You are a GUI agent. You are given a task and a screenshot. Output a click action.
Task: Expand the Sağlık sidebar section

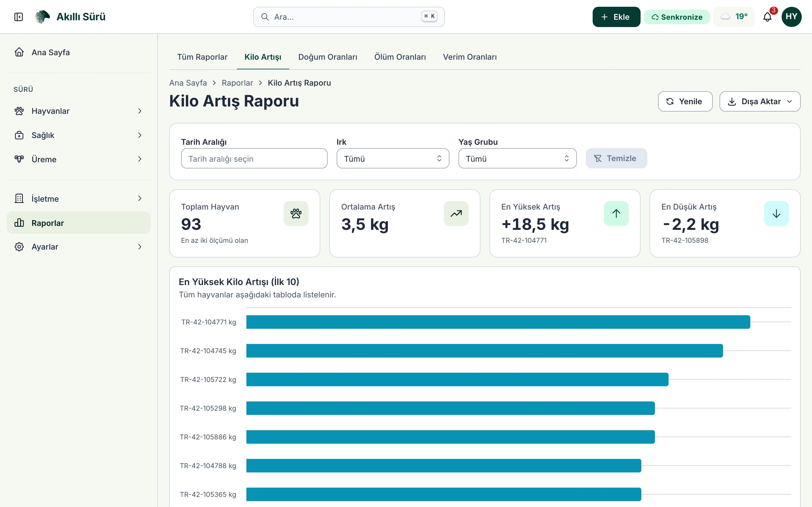tap(78, 135)
